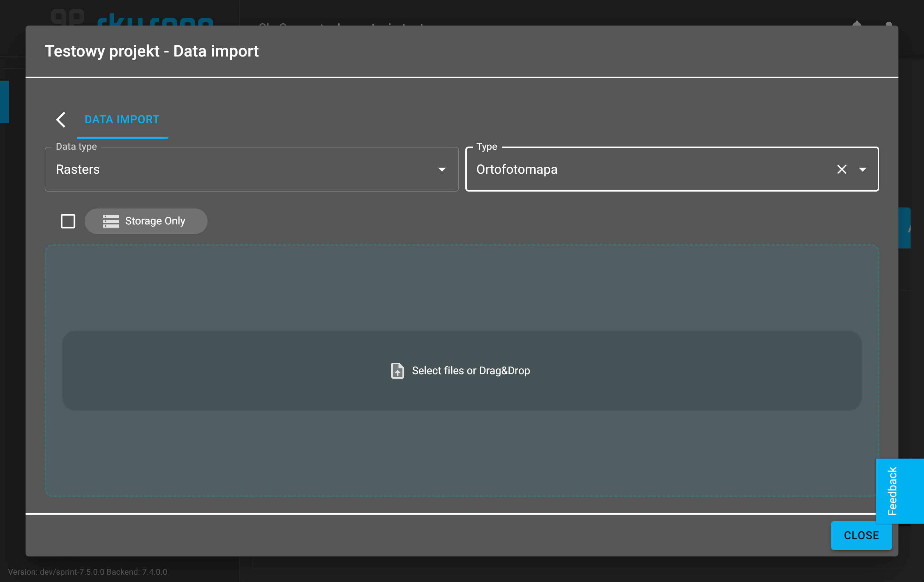This screenshot has height=582, width=924.
Task: Click the Storage Only chip
Action: 146,221
